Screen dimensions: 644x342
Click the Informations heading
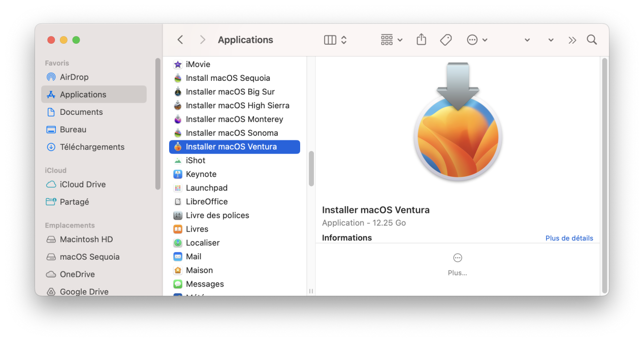coord(347,238)
